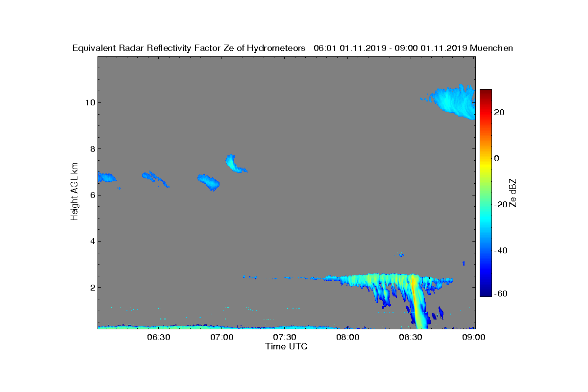Viewport: 588px width, 392px height.
Task: Click the 'Ze dBZ' colorbar label
Action: (514, 193)
